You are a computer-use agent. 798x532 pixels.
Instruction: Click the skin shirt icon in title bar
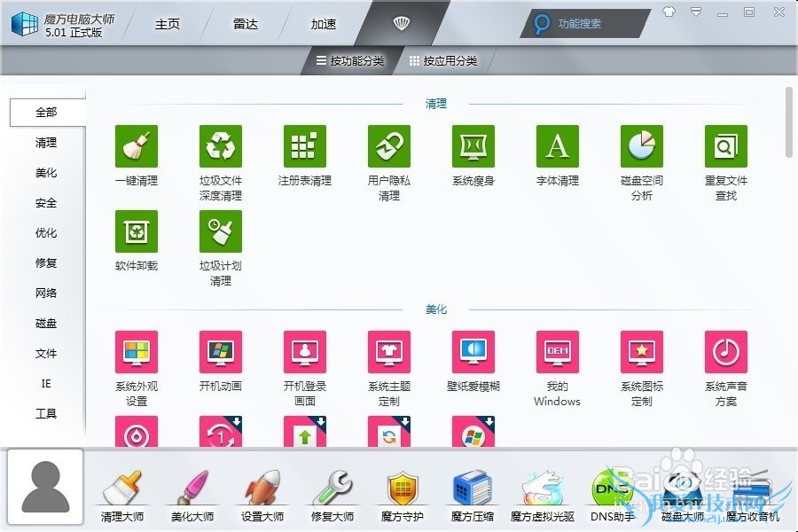click(669, 12)
